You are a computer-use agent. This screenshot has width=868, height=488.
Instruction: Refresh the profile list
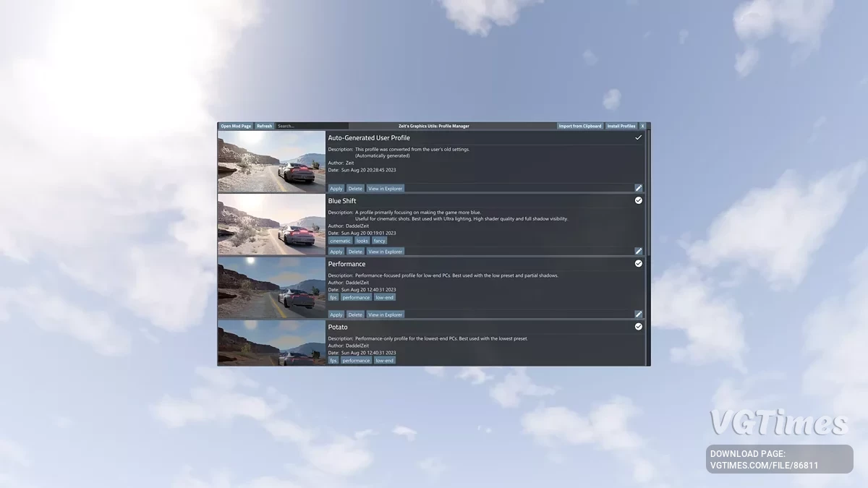click(264, 125)
